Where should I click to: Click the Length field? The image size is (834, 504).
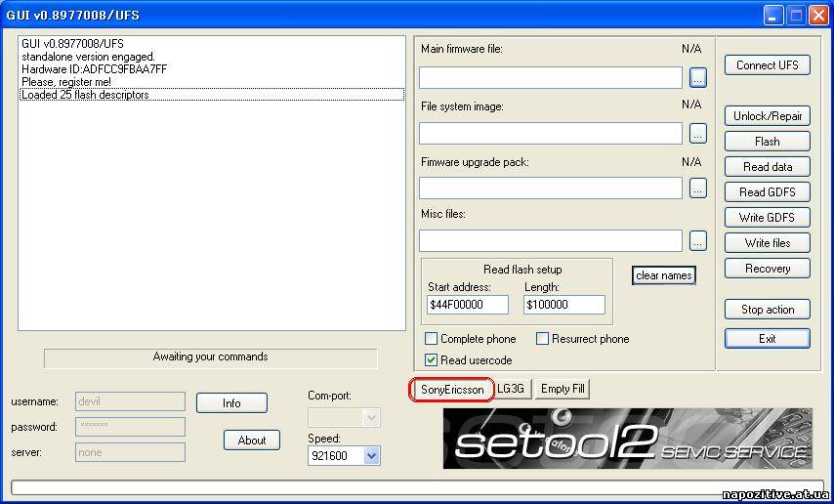point(564,305)
